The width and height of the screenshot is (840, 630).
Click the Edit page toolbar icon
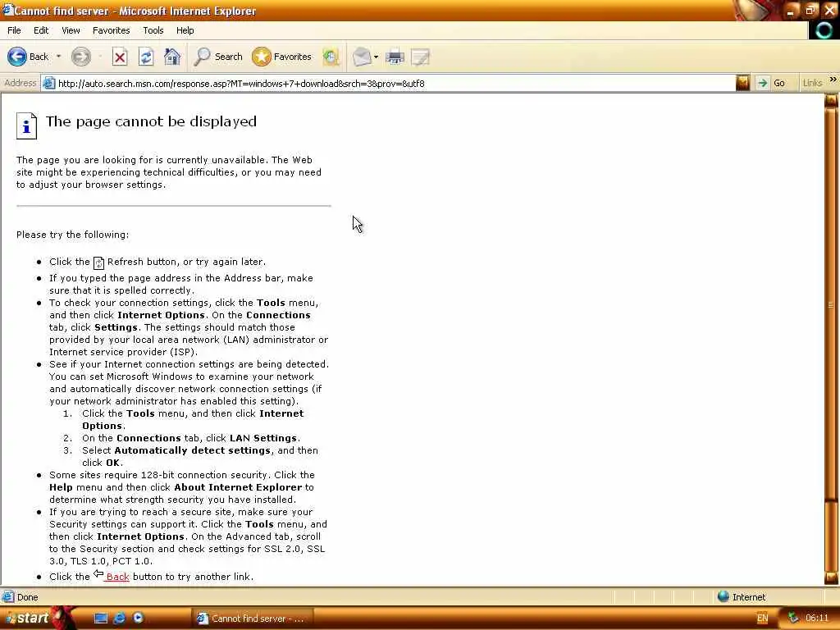click(421, 57)
